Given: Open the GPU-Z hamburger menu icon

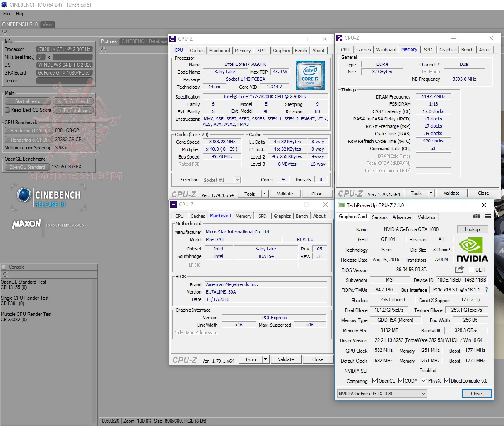Looking at the screenshot, I should [x=488, y=217].
